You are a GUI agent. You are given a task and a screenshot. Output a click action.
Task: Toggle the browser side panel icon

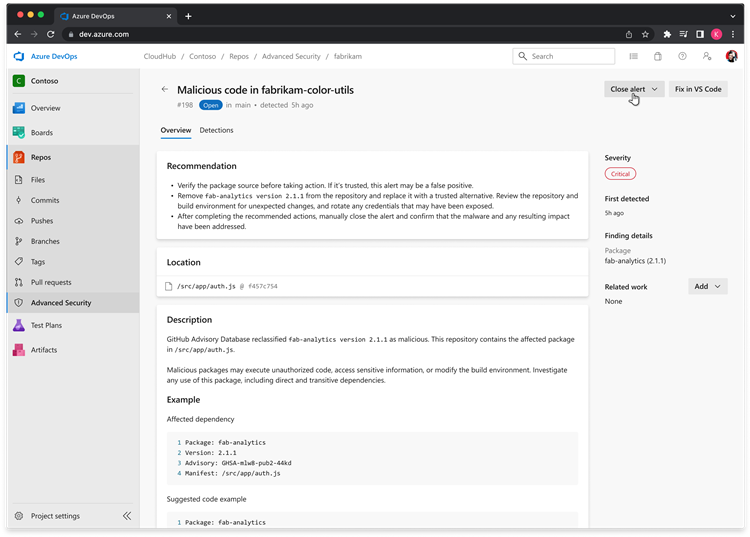pyautogui.click(x=700, y=34)
